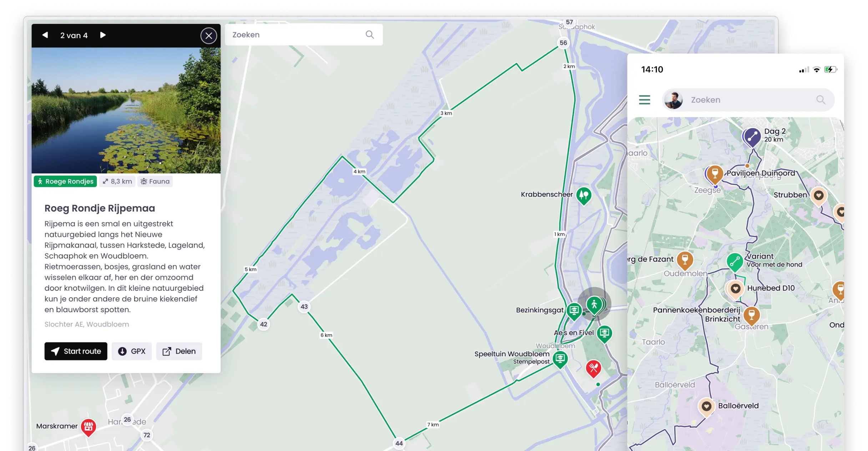Start the Roeg Rondje route
The width and height of the screenshot is (868, 451).
(x=76, y=351)
